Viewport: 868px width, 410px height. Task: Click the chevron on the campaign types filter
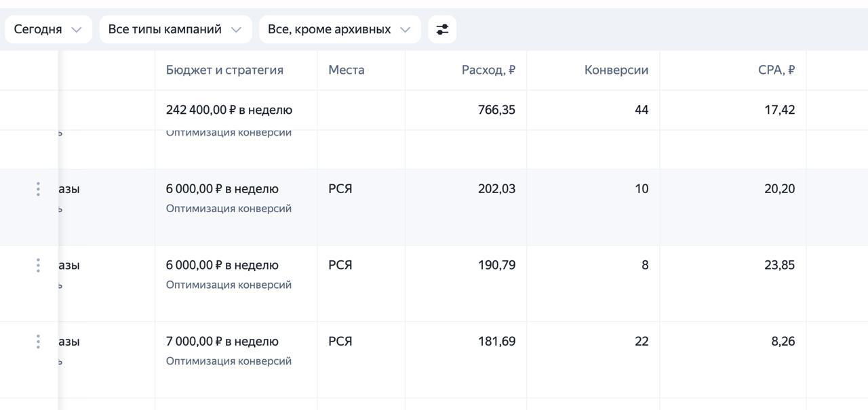[x=236, y=29]
